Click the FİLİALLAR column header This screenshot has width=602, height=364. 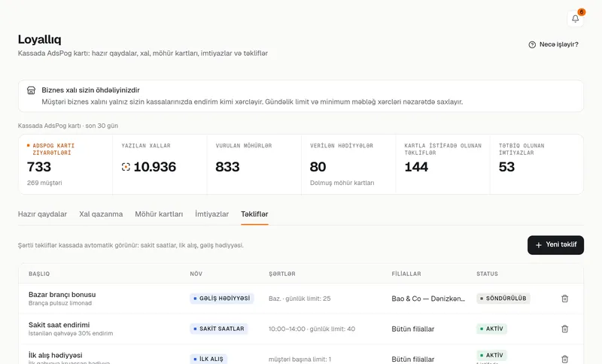tap(406, 274)
